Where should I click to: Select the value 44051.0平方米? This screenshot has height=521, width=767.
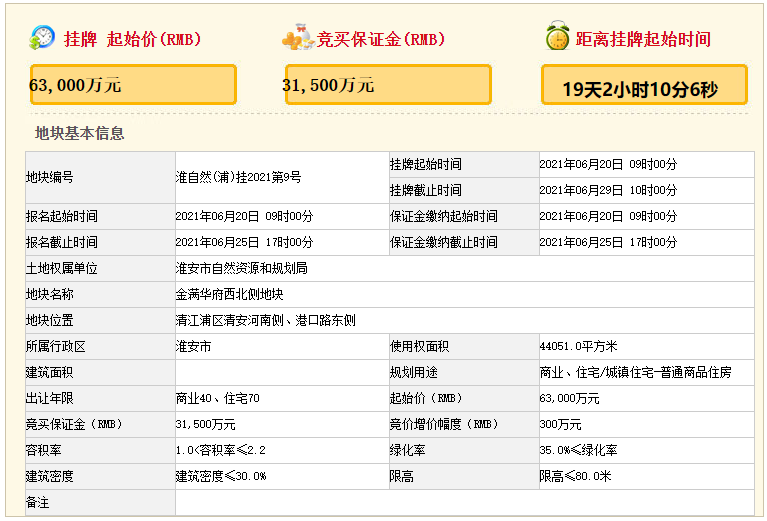pyautogui.click(x=578, y=346)
